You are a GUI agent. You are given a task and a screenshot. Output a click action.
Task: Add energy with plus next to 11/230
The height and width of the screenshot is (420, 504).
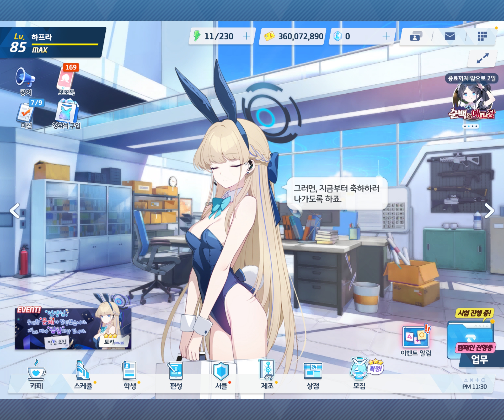coord(246,36)
